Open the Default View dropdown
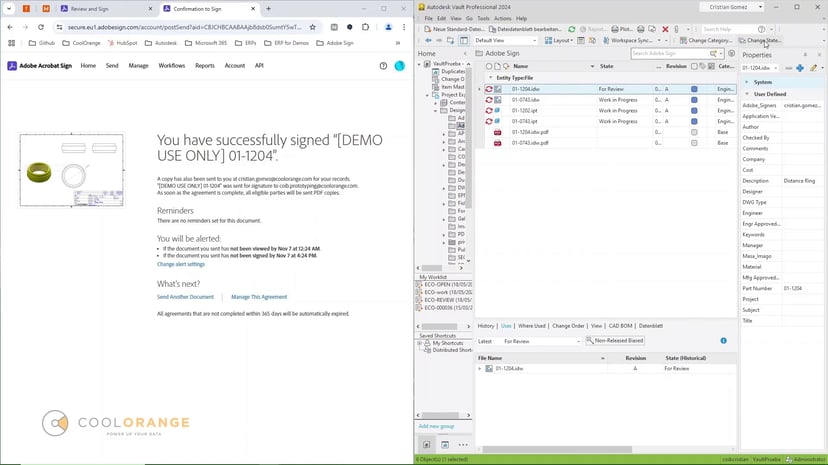828x465 pixels. tap(505, 40)
